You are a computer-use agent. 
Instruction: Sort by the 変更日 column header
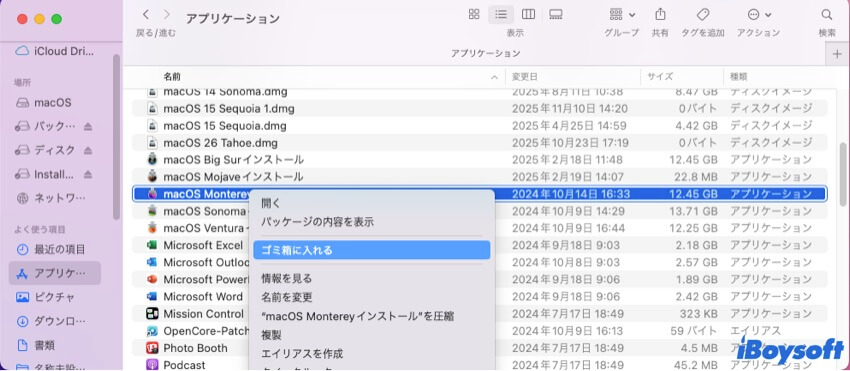click(525, 77)
